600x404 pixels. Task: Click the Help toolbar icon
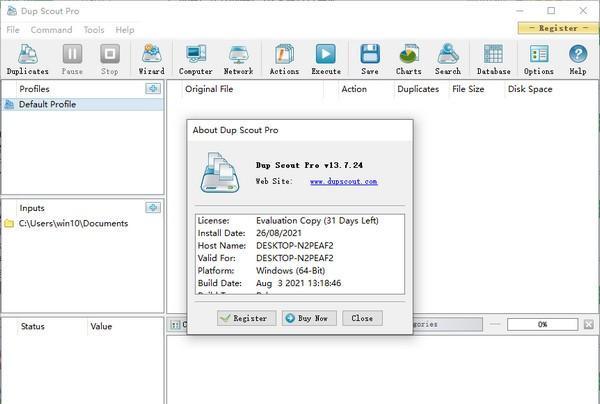[578, 59]
